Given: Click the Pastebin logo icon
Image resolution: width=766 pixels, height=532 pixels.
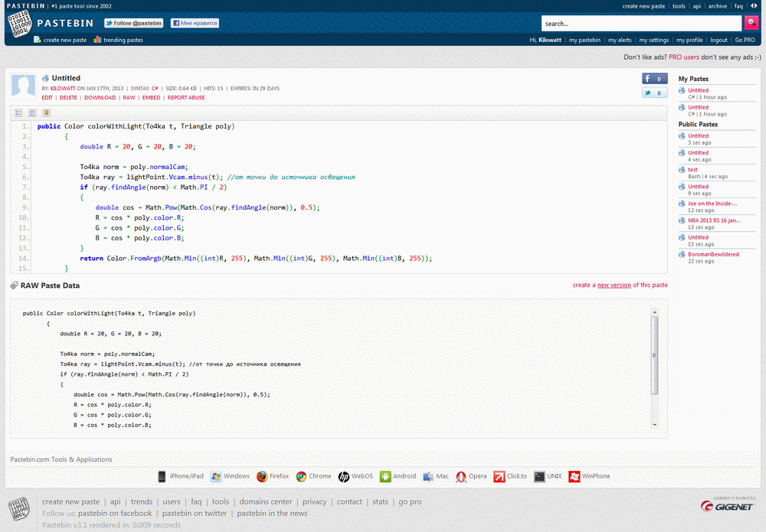Looking at the screenshot, I should click(x=18, y=22).
